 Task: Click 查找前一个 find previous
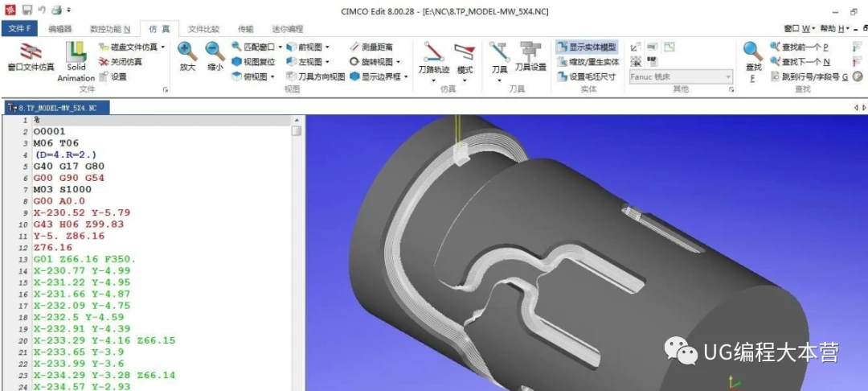[x=799, y=47]
